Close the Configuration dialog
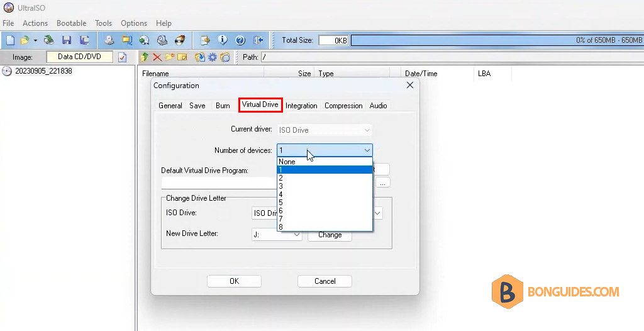This screenshot has height=331, width=644. [410, 85]
